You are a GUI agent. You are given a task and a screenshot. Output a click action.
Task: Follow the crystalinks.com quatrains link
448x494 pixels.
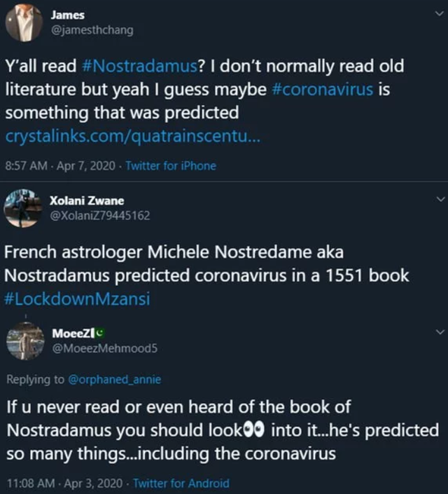[x=132, y=134]
